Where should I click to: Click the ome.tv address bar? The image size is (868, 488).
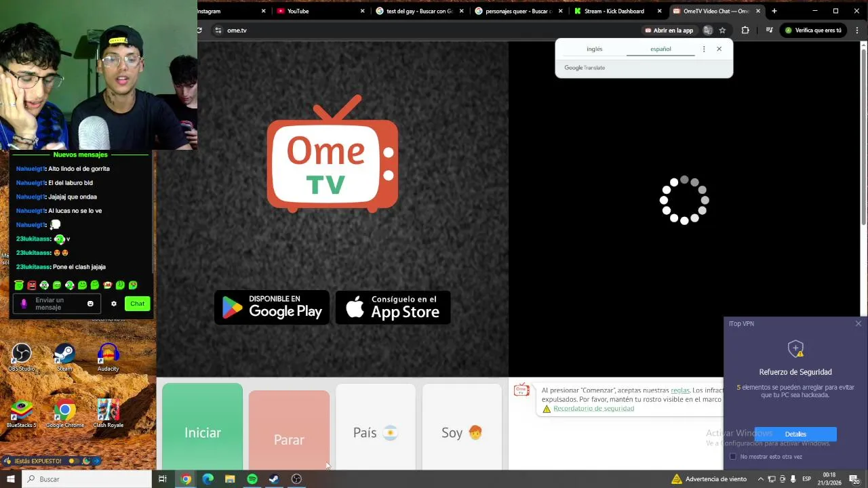(x=427, y=30)
